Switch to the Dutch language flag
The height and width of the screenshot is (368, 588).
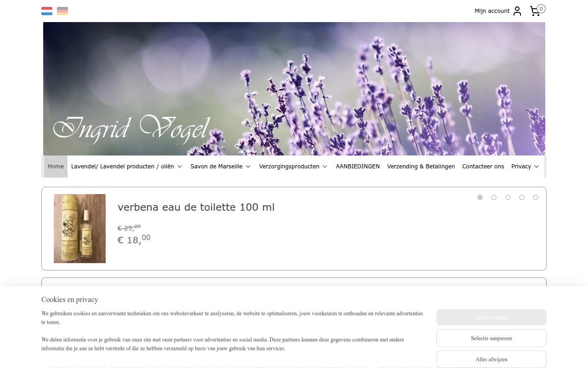coord(47,11)
